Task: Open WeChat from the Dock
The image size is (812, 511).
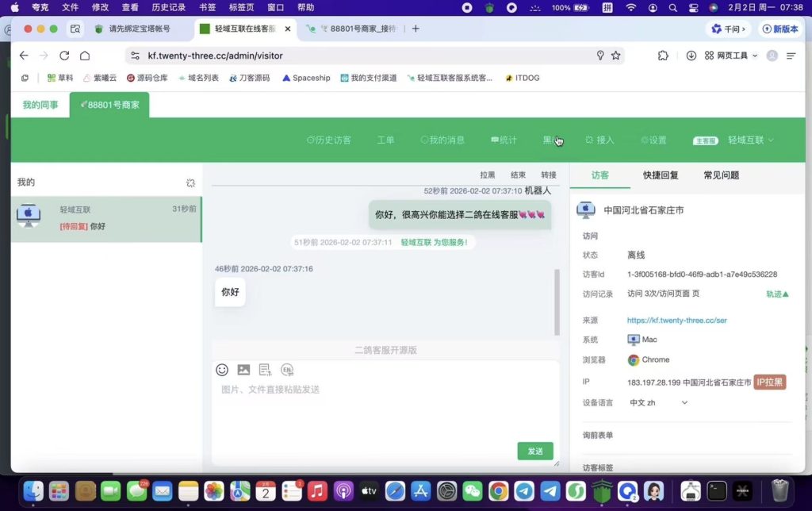Action: pos(472,490)
